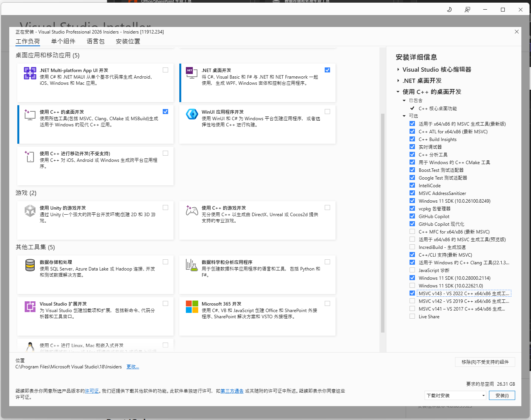
Task: Click the workloads list vertical scrollbar
Action: pyautogui.click(x=383, y=223)
